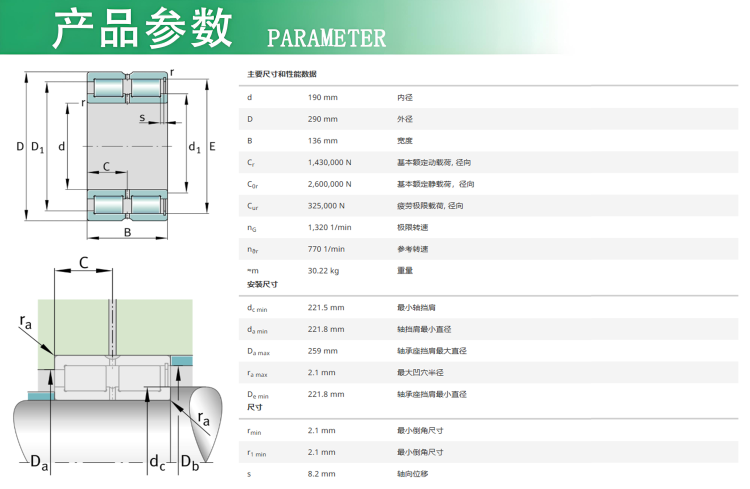Click the 30.22 kg weight value
Image resolution: width=750 pixels, height=489 pixels.
coord(321,270)
